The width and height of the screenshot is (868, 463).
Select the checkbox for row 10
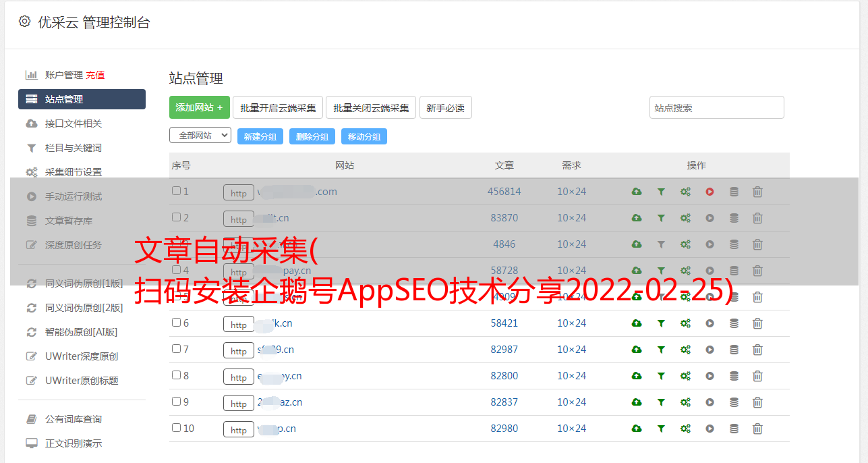pyautogui.click(x=176, y=428)
